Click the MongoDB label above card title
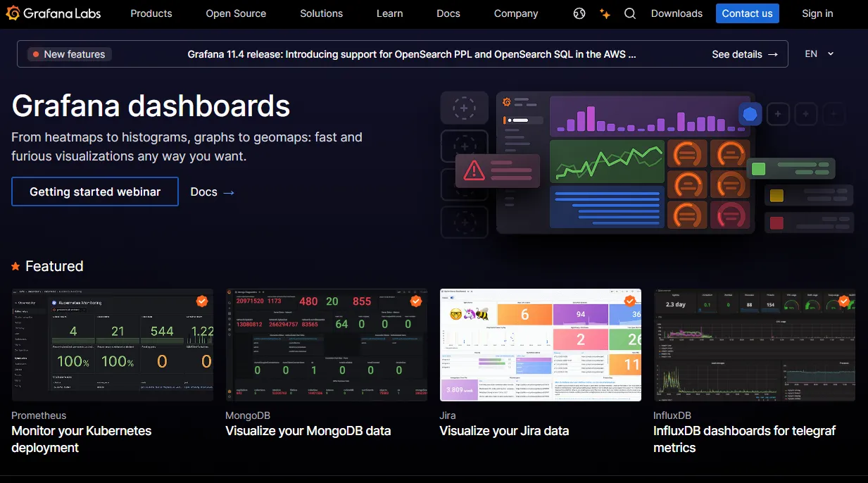Image resolution: width=868 pixels, height=483 pixels. [248, 415]
